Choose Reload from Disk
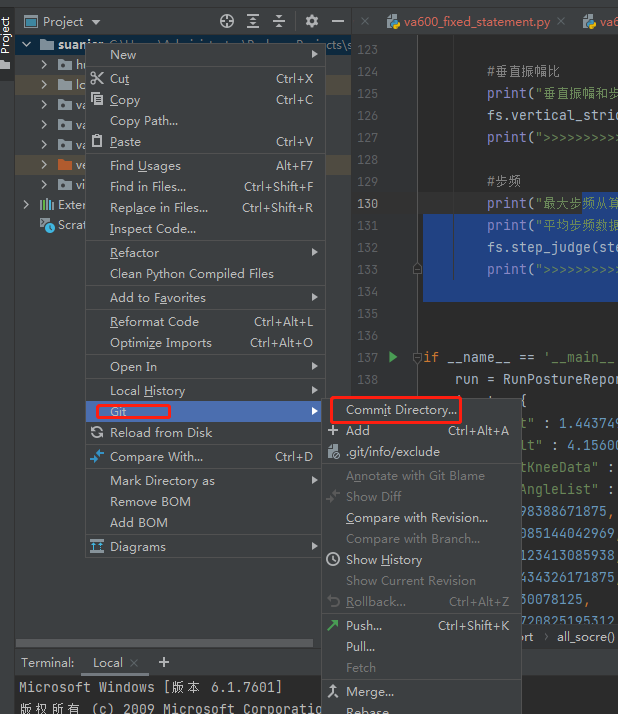Image resolution: width=618 pixels, height=714 pixels. point(205,433)
